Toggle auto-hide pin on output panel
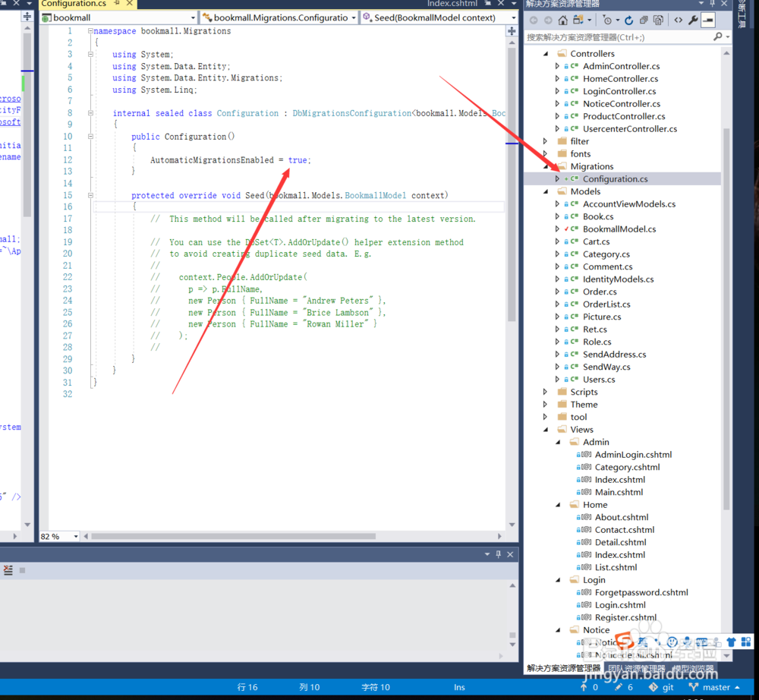Image resolution: width=759 pixels, height=700 pixels. click(x=498, y=554)
